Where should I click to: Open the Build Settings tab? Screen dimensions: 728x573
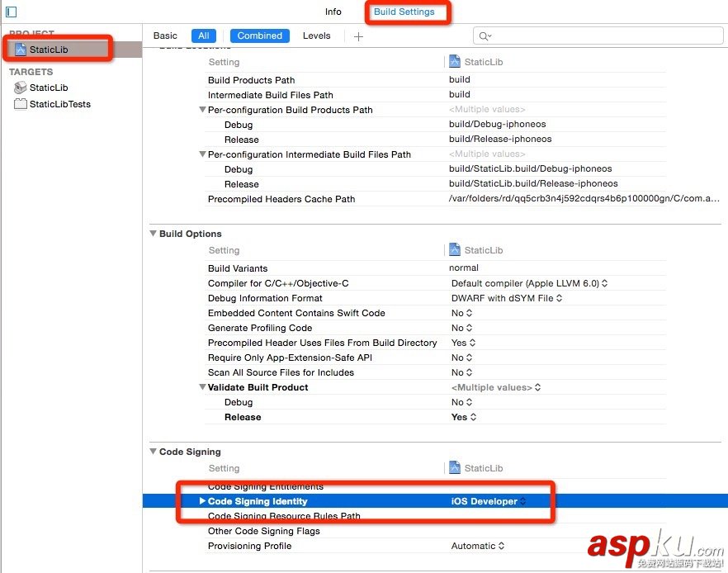[x=404, y=12]
